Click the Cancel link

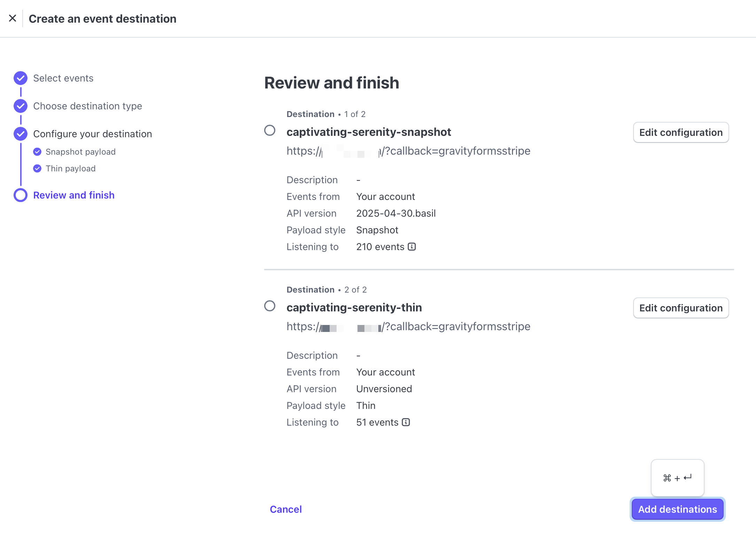(286, 509)
